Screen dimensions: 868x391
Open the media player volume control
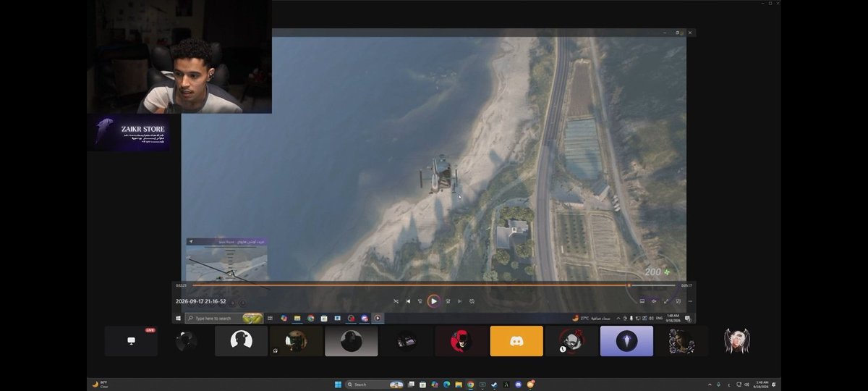click(x=654, y=301)
